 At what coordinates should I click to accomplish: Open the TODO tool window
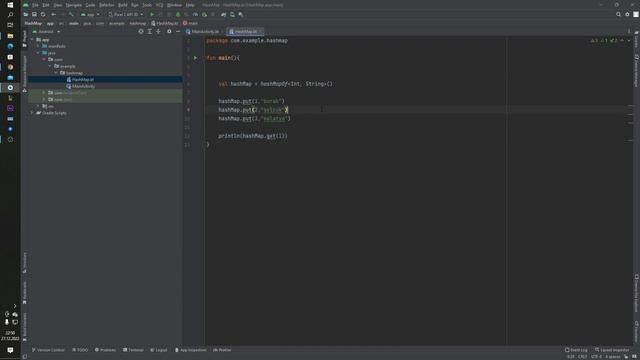pos(80,350)
